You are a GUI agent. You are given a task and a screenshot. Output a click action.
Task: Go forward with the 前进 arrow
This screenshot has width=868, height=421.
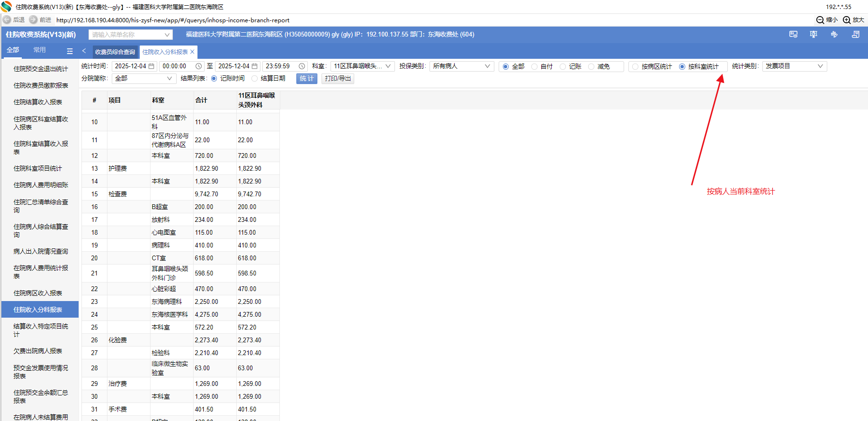coord(33,20)
